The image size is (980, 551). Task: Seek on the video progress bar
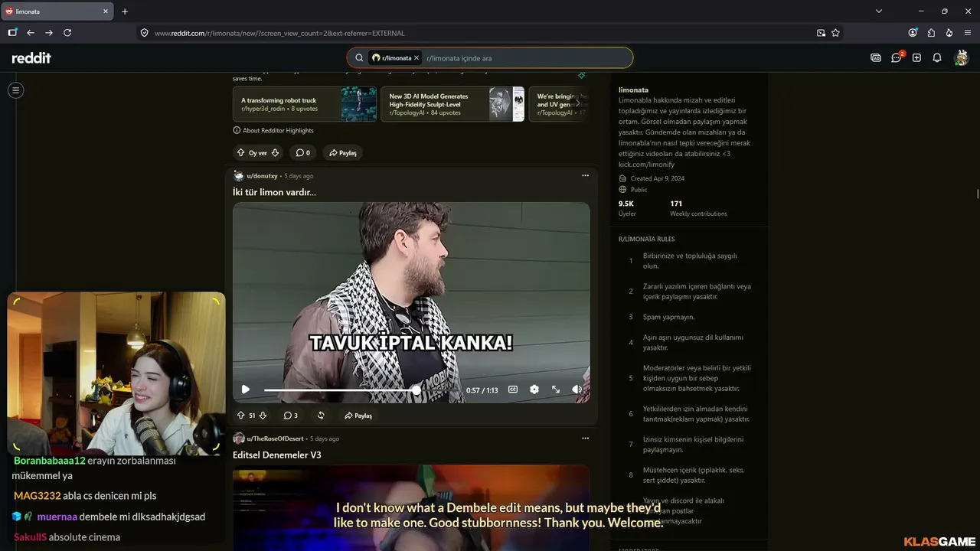pos(360,390)
